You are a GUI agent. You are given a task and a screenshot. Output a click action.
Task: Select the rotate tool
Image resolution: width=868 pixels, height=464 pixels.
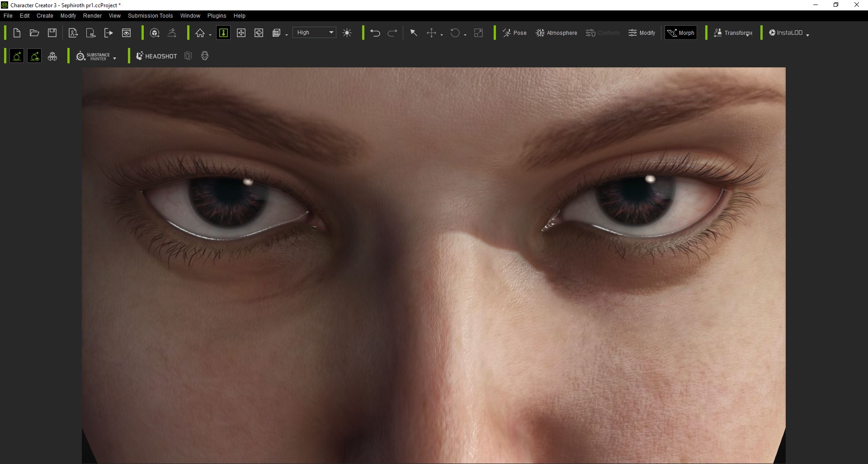pos(455,33)
